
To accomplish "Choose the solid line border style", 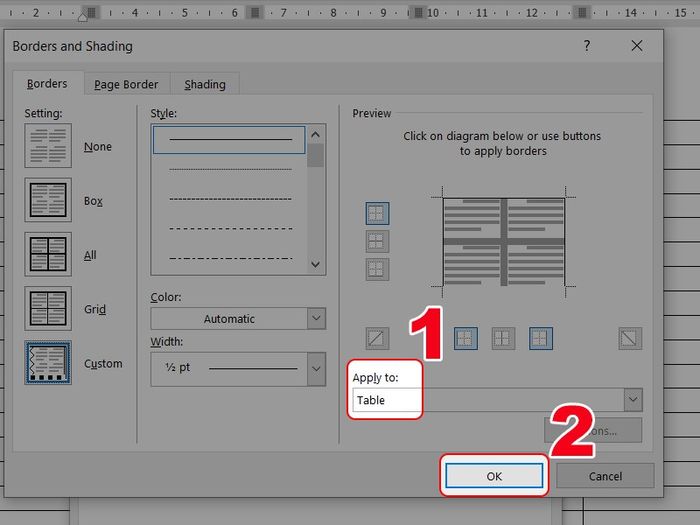I will 229,140.
